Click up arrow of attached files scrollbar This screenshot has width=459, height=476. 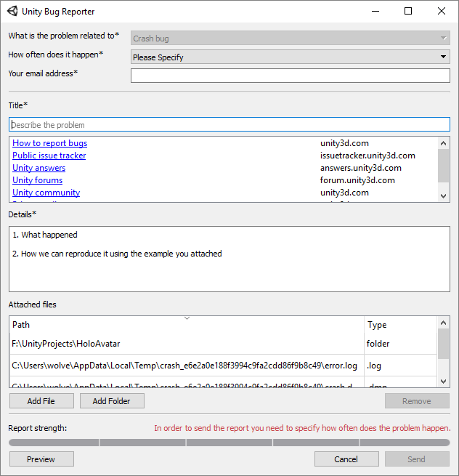[443, 323]
